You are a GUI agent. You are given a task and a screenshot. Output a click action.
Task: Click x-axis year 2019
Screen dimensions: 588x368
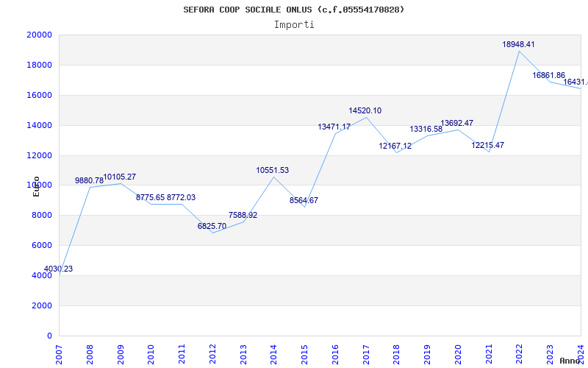point(428,354)
